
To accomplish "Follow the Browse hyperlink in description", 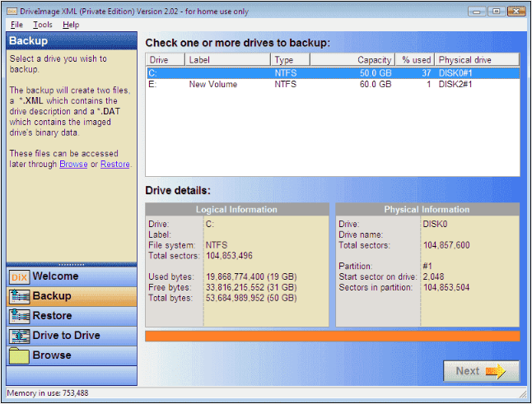I will pos(73,165).
